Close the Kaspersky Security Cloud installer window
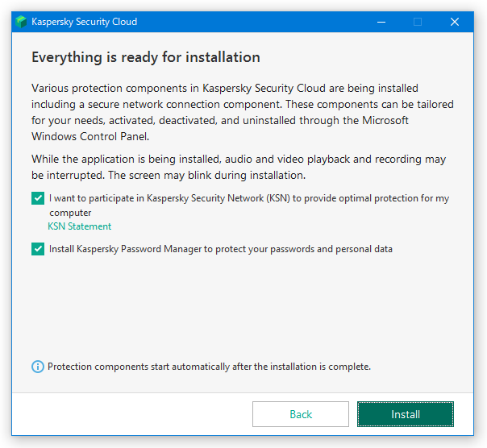Viewport: 487px width, 448px height. pos(455,22)
